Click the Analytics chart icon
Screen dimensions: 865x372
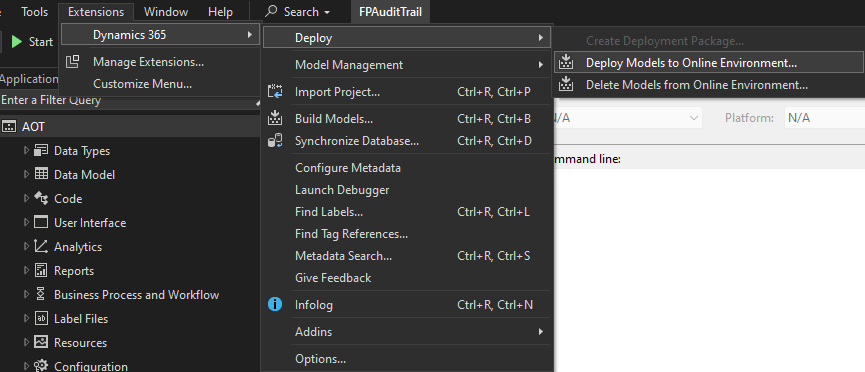(41, 246)
